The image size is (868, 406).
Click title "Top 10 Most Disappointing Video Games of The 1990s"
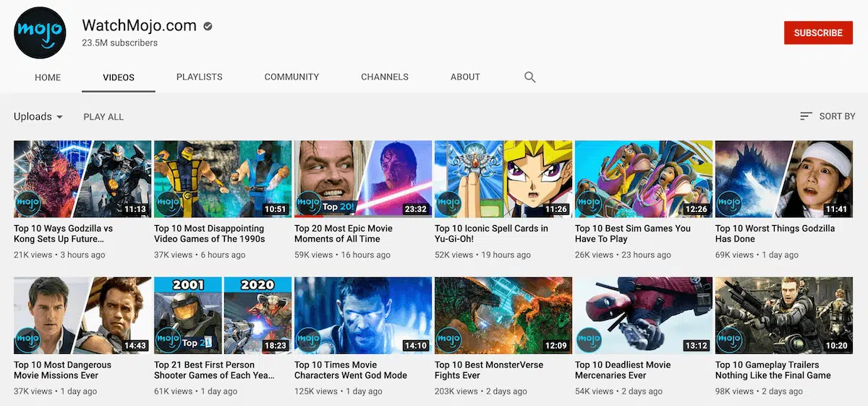point(210,234)
